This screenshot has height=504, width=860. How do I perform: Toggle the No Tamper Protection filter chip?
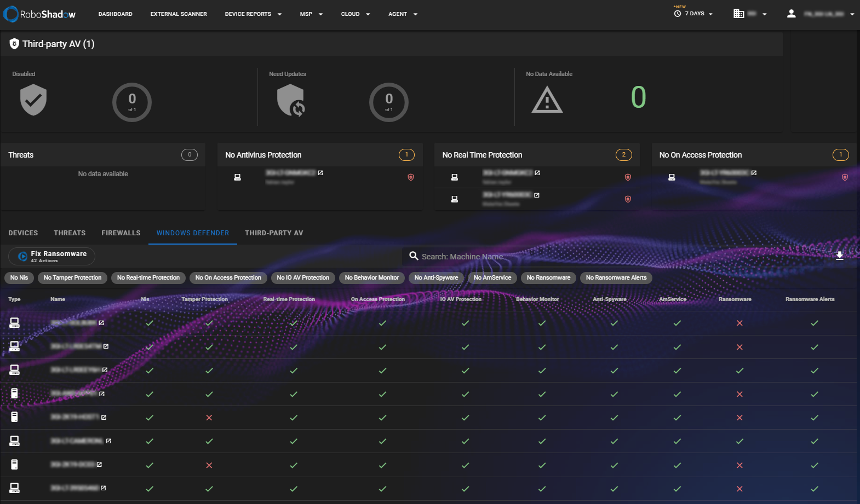tap(72, 278)
